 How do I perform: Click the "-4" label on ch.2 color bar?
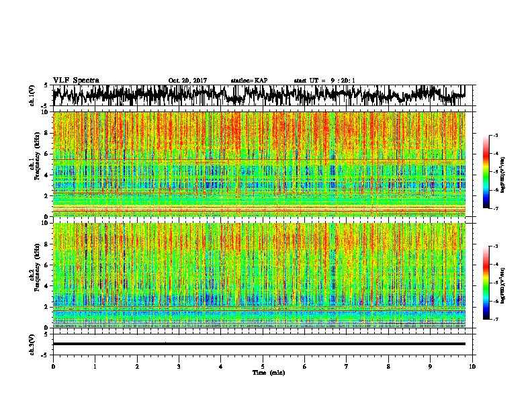pyautogui.click(x=495, y=265)
